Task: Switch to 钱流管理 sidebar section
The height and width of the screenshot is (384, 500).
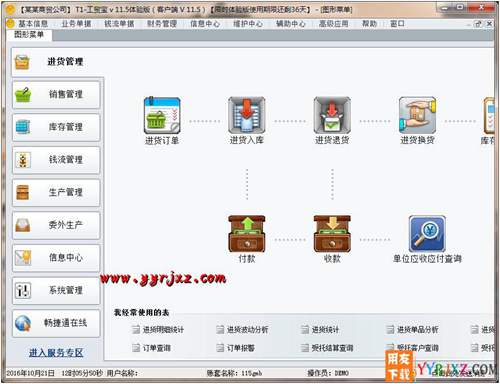Action: [56, 160]
